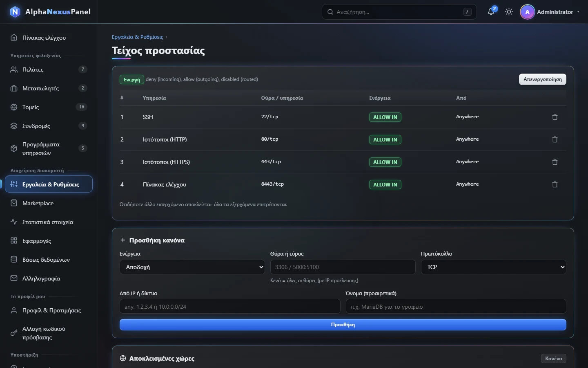Click the AlphaNexusPanel logo icon
Image resolution: width=588 pixels, height=368 pixels.
point(15,12)
